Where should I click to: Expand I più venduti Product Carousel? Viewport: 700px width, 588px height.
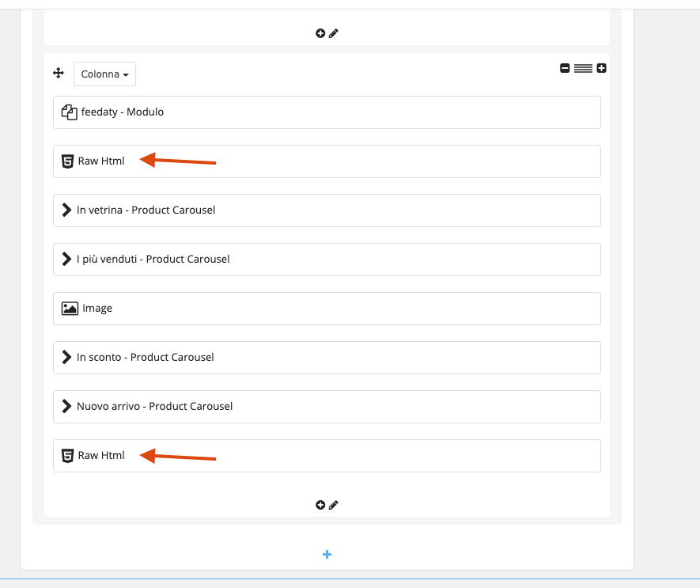point(327,260)
